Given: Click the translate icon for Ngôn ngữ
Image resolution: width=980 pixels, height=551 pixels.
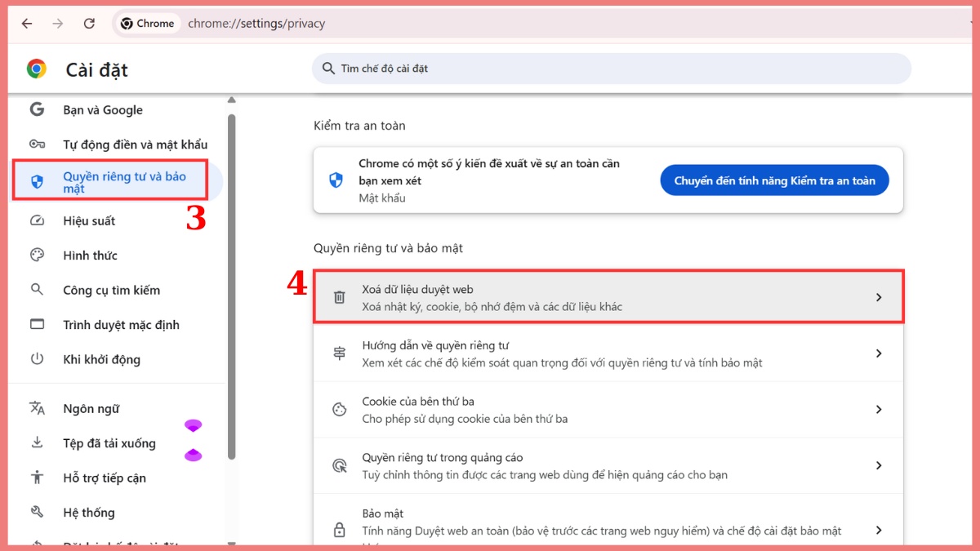Looking at the screenshot, I should pos(37,408).
